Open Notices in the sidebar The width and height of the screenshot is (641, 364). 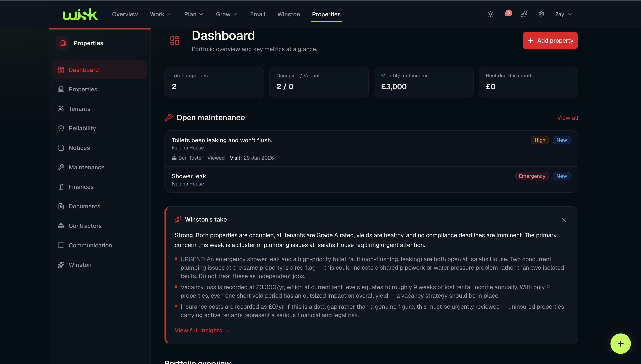100,148
